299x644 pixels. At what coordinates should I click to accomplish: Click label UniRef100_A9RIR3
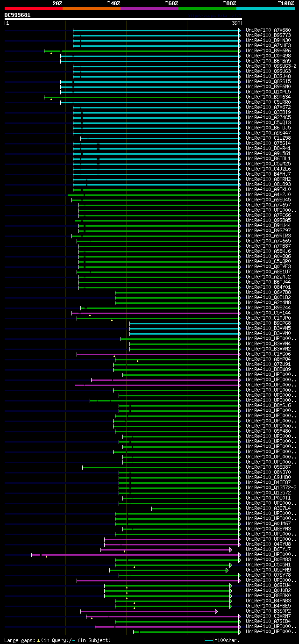coord(268,236)
